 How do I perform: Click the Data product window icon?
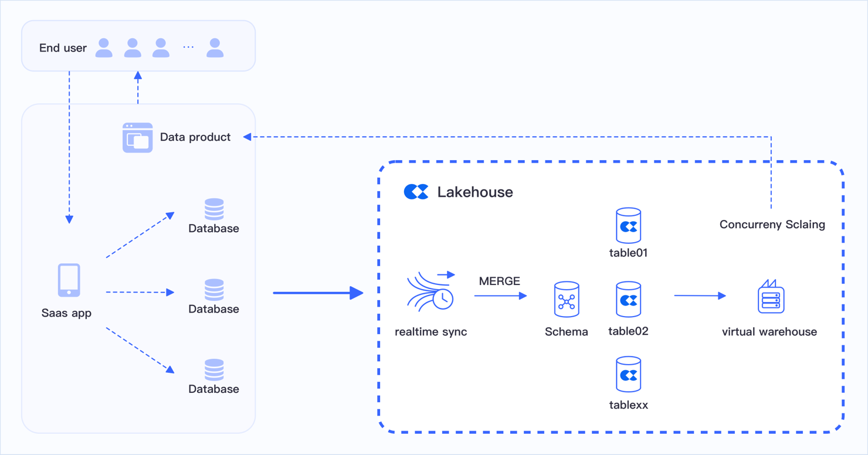point(138,138)
